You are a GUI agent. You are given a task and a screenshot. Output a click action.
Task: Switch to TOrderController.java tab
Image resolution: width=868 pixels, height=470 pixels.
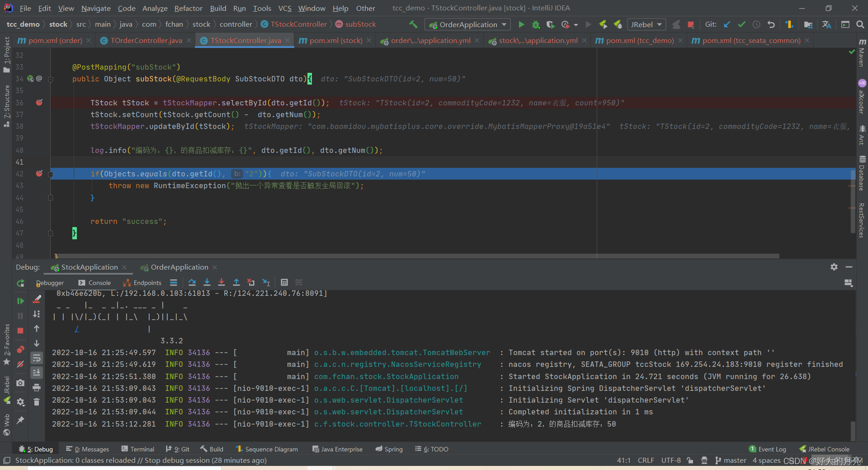point(146,40)
